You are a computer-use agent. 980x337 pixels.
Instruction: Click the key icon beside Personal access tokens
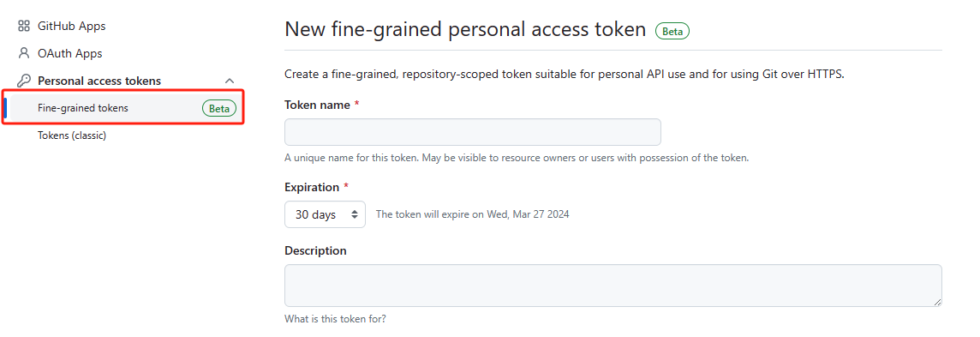click(24, 81)
